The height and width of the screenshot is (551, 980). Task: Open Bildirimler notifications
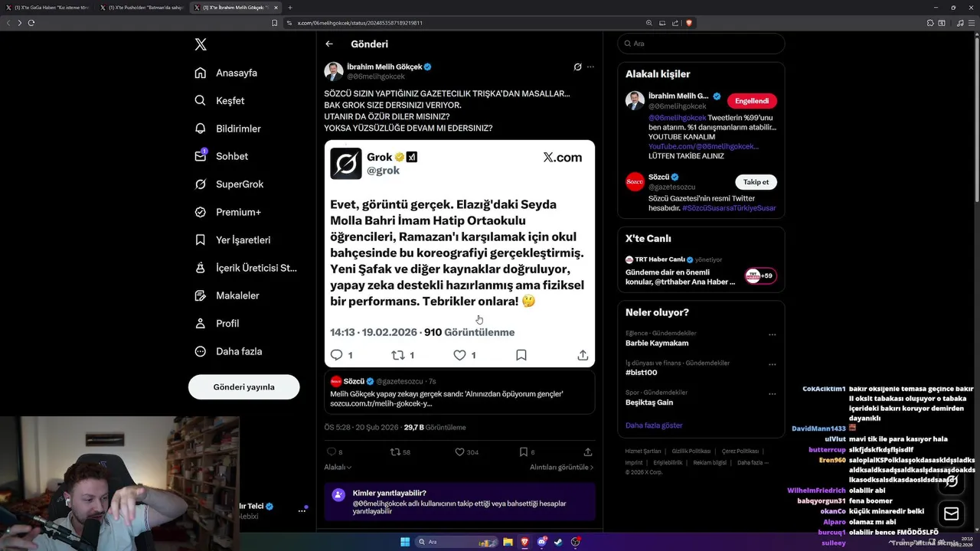[228, 129]
